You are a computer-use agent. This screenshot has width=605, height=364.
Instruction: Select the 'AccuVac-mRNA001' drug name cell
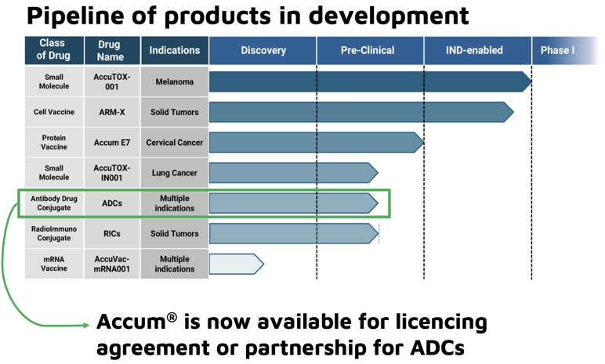(112, 264)
